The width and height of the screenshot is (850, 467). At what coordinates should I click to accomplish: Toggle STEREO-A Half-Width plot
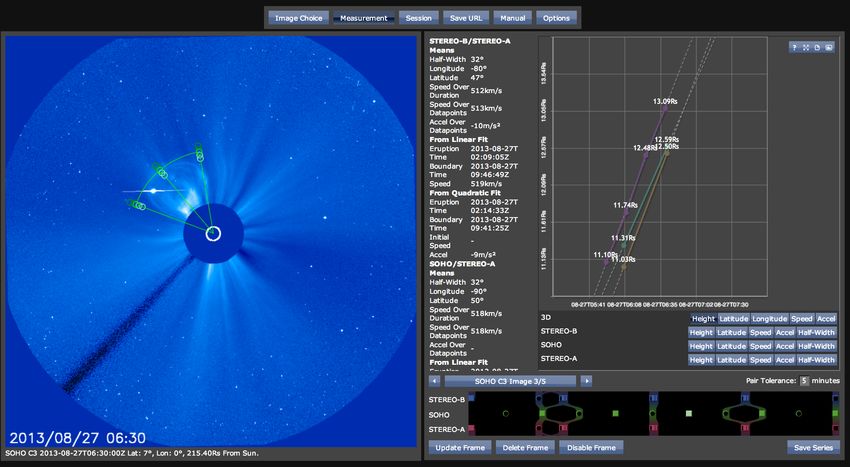point(816,360)
